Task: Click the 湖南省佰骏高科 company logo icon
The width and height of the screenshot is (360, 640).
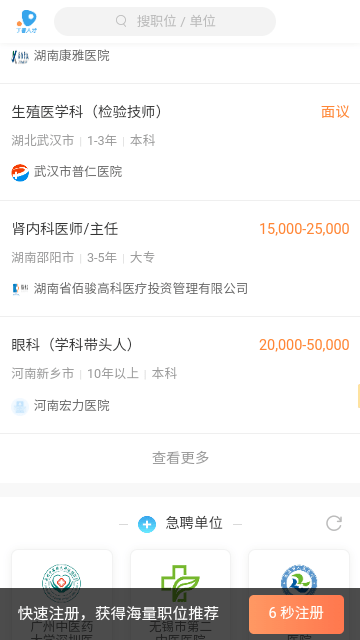Action: click(x=20, y=289)
